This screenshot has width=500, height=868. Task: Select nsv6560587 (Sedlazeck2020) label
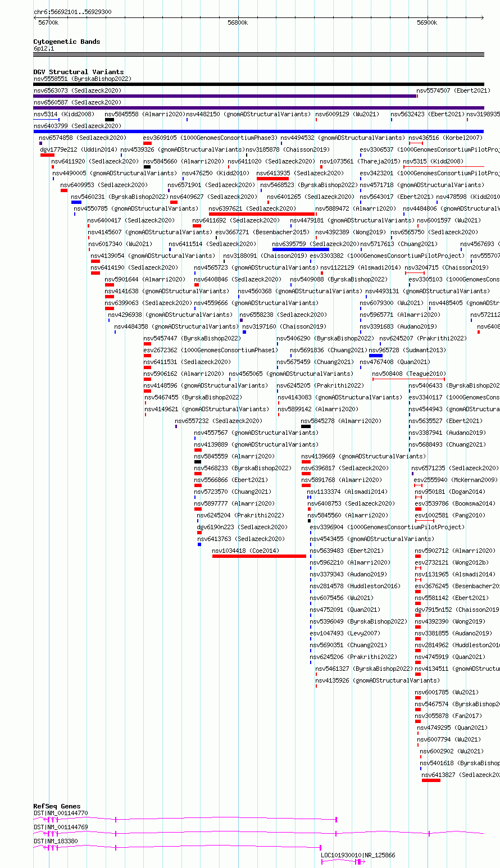point(77,102)
